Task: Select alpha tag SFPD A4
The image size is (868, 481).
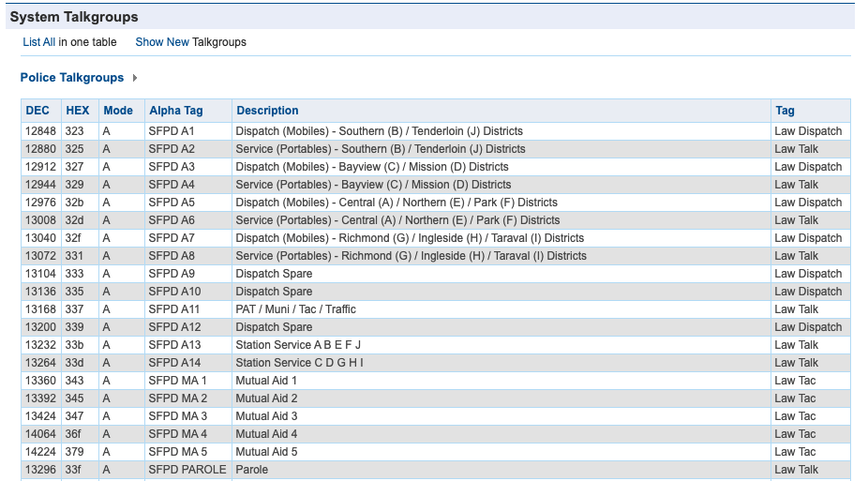Action: coord(172,185)
